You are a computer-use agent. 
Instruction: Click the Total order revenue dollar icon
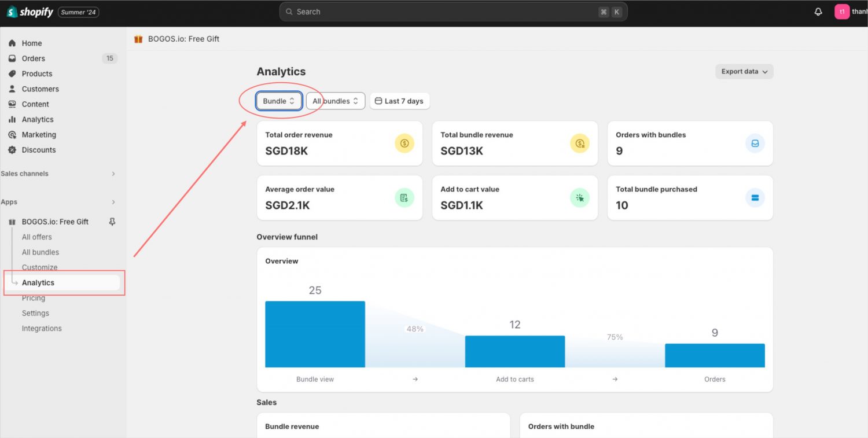(404, 143)
